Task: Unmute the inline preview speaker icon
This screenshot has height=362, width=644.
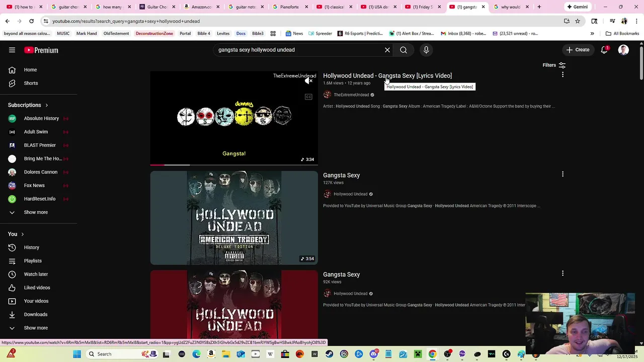Action: (x=309, y=81)
